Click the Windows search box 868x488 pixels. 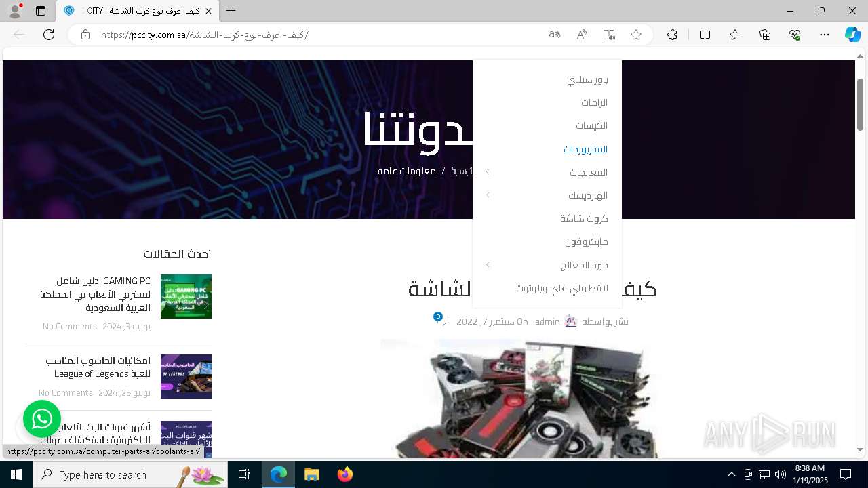[x=132, y=474]
